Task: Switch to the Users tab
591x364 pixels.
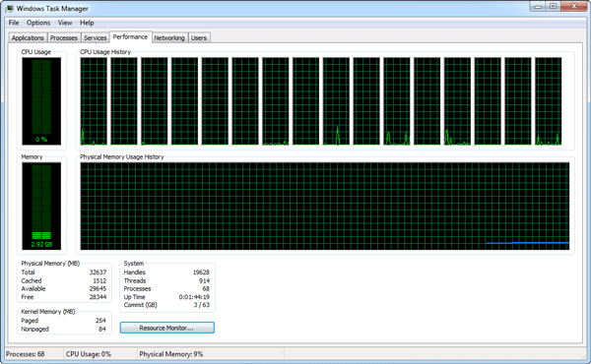Action: (199, 37)
